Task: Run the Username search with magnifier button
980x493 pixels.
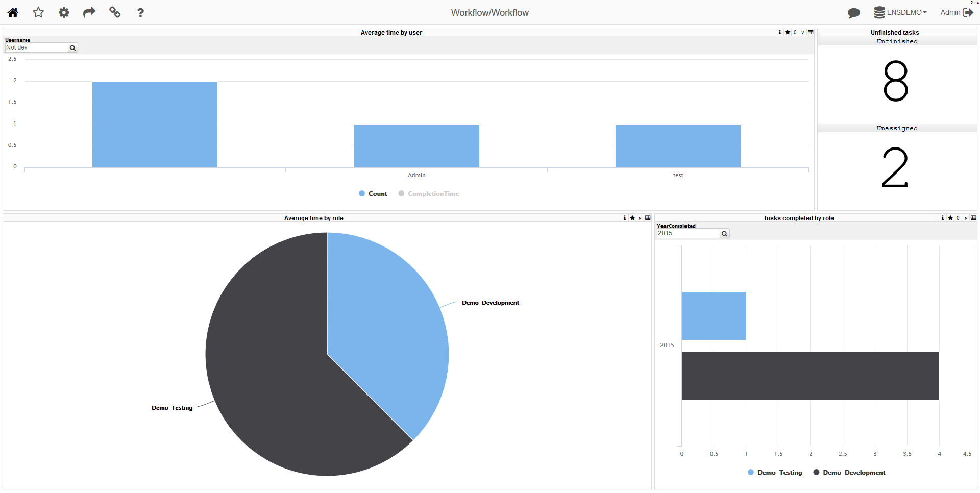Action: coord(72,47)
